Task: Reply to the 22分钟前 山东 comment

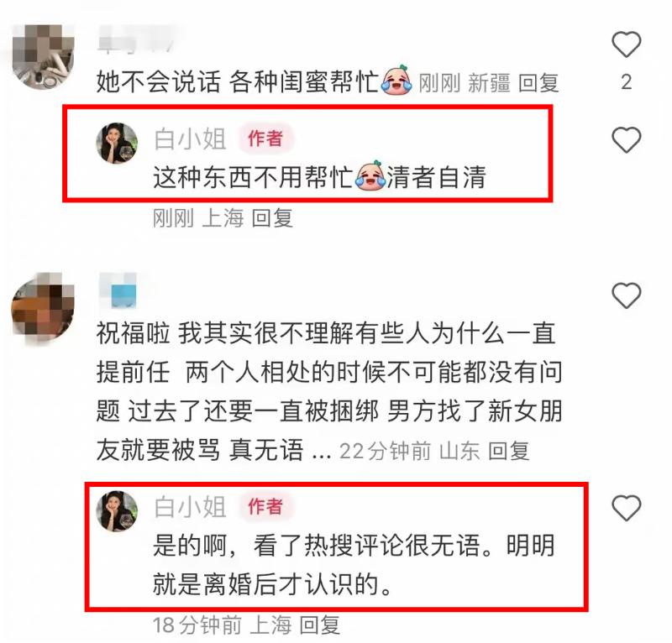Action: coord(509,451)
